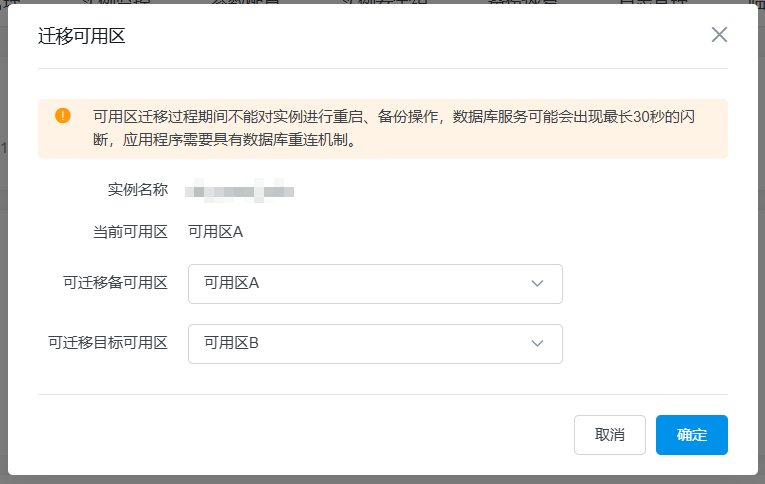This screenshot has height=484, width=765.
Task: Confirm migration with the 确定 button
Action: (691, 435)
